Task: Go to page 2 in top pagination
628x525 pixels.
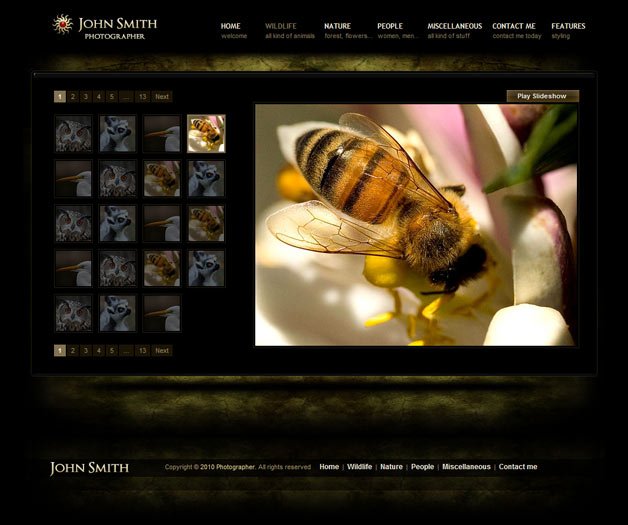Action: (72, 97)
